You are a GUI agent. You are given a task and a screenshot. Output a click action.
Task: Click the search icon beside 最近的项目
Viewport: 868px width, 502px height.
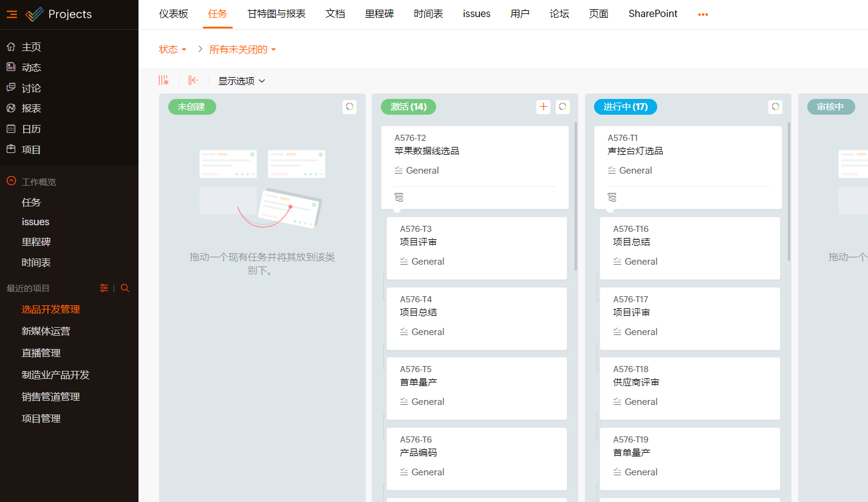125,288
